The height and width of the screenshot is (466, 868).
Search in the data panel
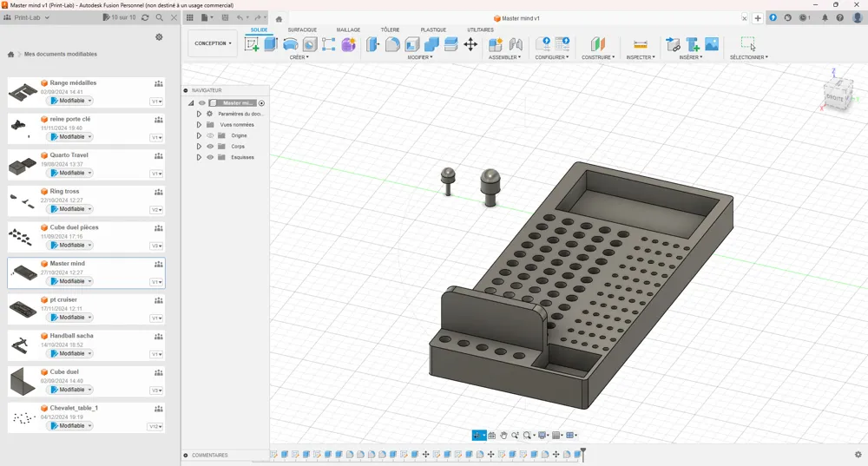(x=160, y=17)
